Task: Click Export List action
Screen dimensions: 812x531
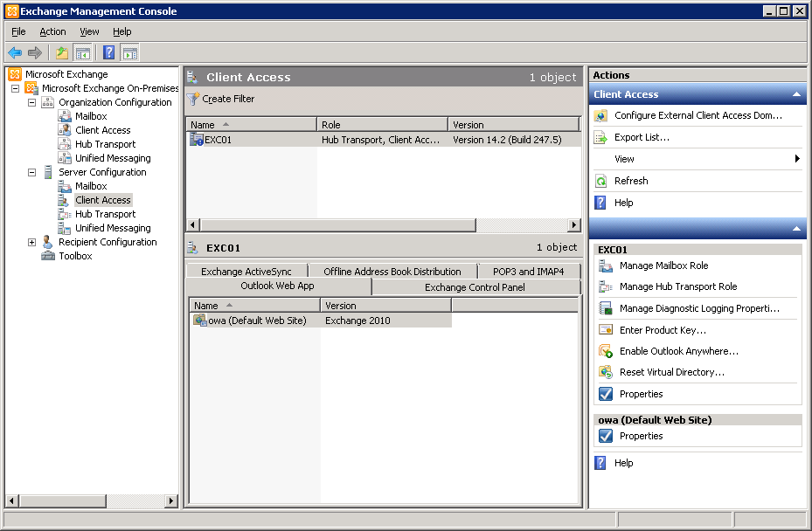Action: 642,137
